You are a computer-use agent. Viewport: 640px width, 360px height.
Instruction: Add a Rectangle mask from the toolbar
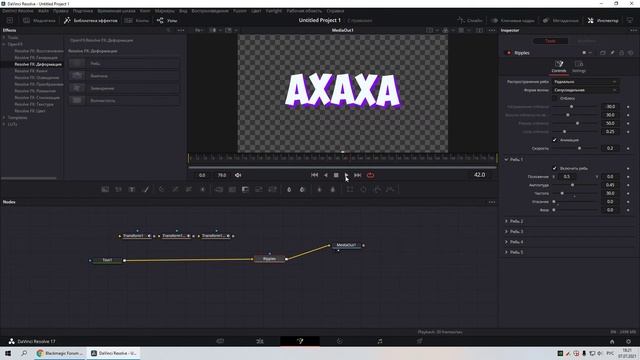pyautogui.click(x=350, y=189)
